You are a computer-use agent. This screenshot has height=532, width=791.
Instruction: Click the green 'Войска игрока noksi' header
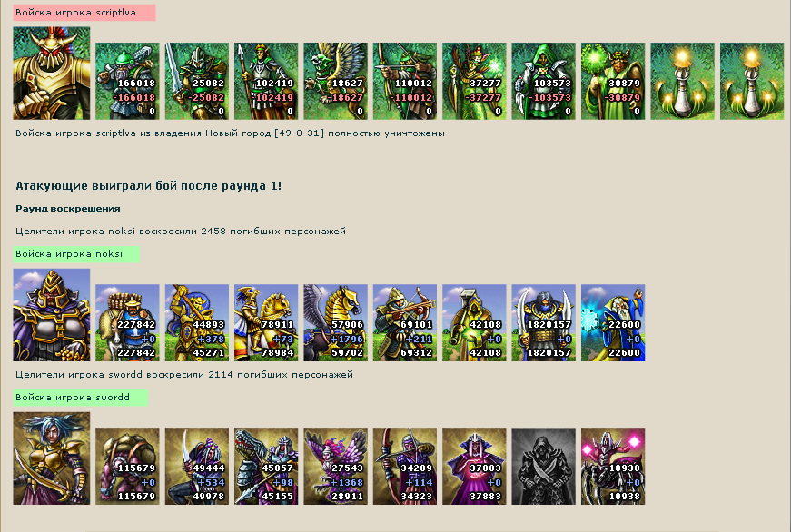pyautogui.click(x=76, y=254)
